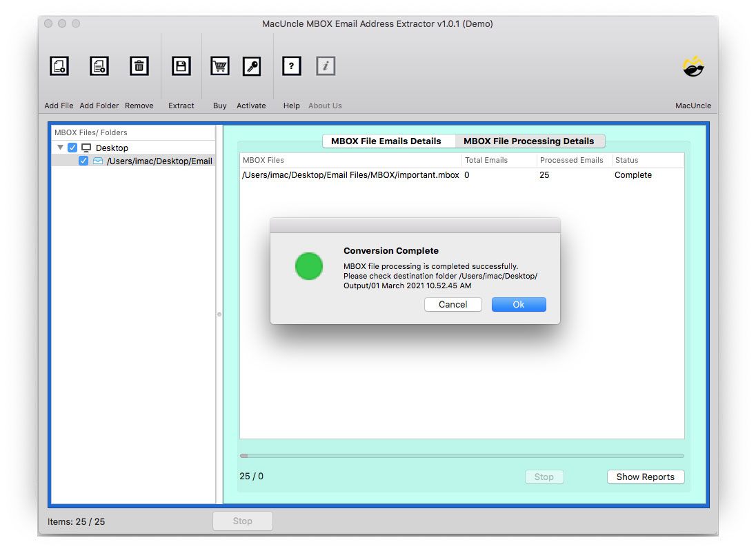Click the Add File toolbar icon

(59, 66)
